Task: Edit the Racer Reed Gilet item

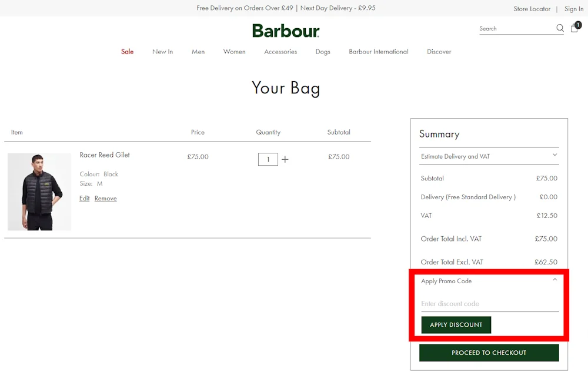Action: [x=84, y=198]
